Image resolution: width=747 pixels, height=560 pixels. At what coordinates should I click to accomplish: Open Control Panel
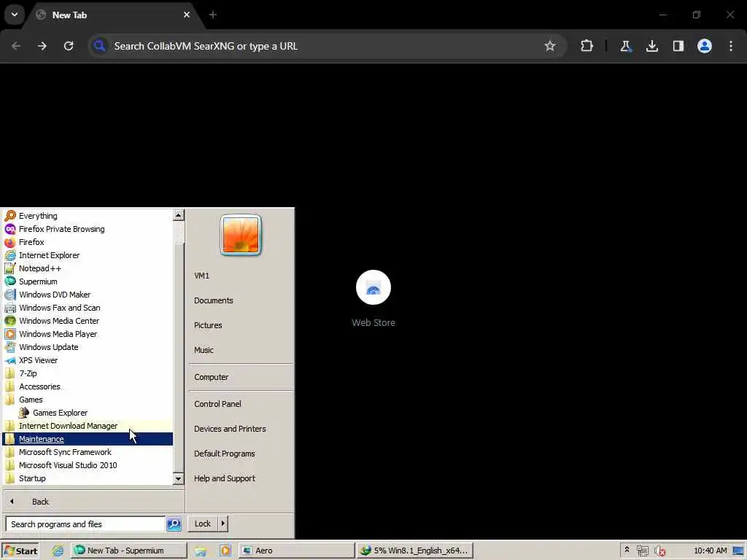[241, 404]
